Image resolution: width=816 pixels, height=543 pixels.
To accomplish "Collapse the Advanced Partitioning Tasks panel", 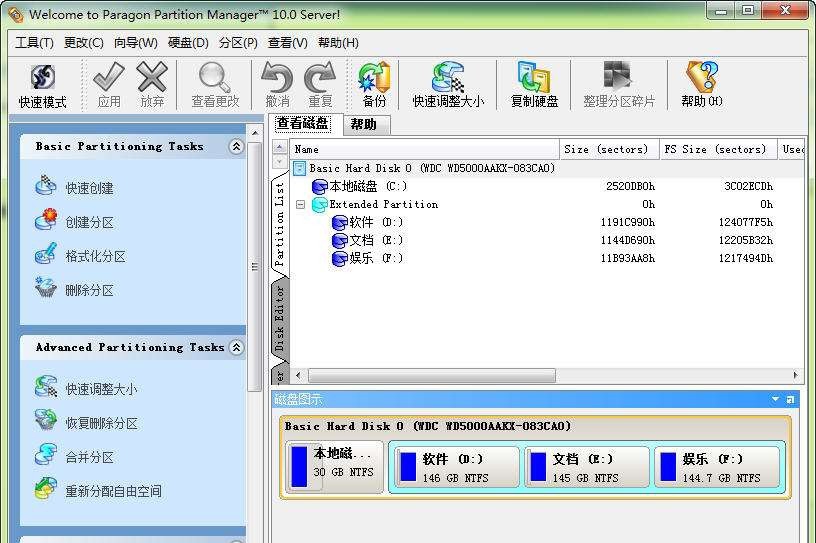I will 236,347.
